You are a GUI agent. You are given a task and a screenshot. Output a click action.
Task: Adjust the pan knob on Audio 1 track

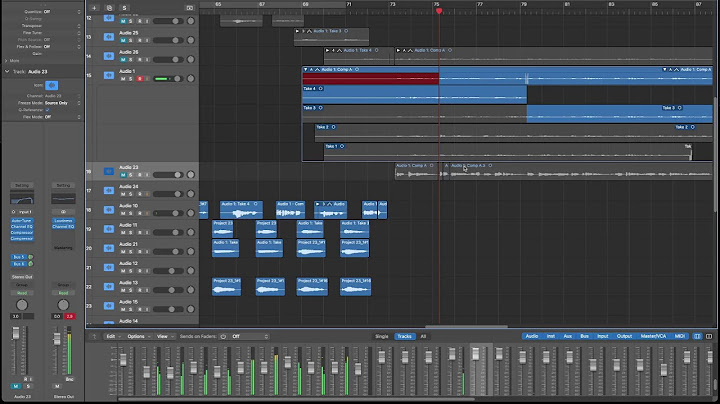tap(191, 79)
